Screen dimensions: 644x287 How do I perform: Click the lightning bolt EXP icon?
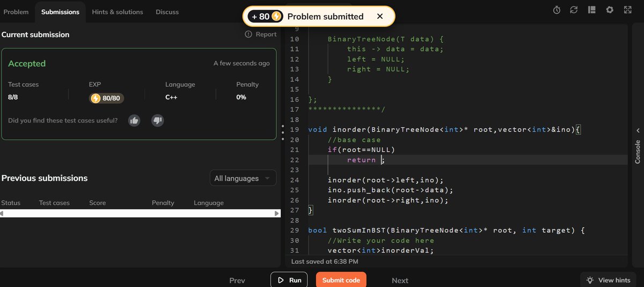point(96,98)
